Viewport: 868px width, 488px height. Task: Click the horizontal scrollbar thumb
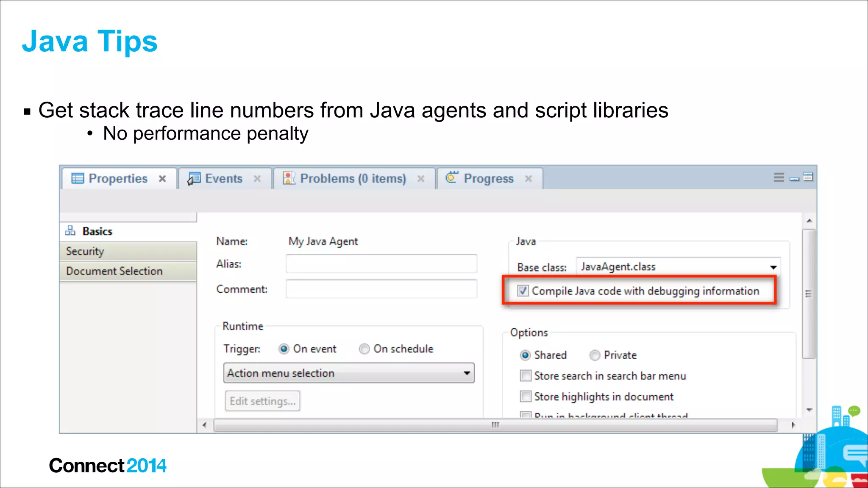point(495,425)
